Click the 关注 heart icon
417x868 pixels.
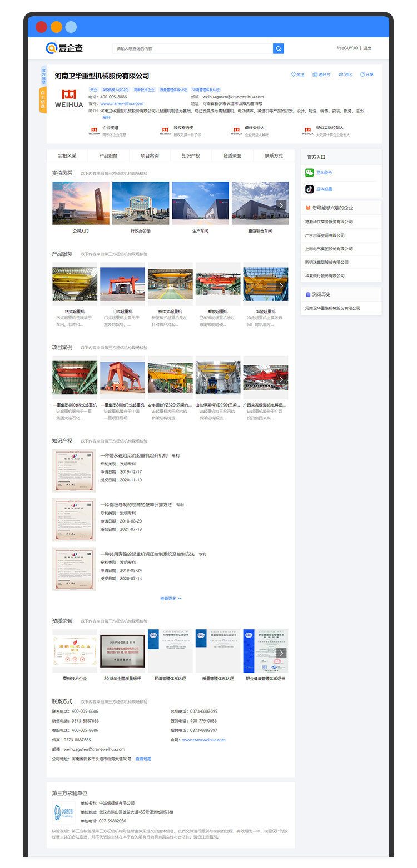pos(294,74)
